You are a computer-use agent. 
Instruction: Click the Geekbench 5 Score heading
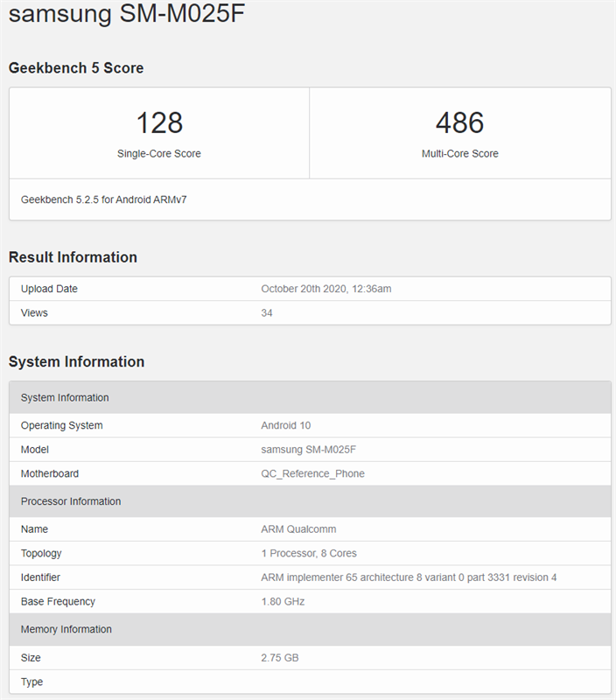point(76,68)
